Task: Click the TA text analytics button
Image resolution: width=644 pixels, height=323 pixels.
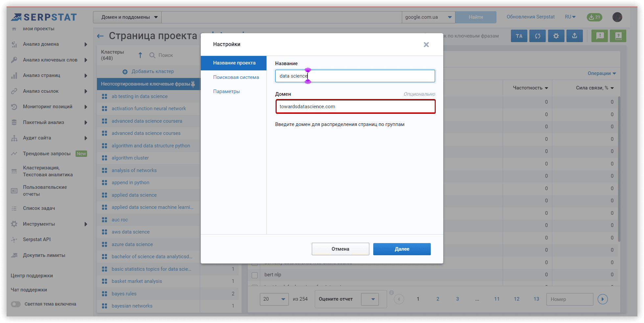Action: coord(519,36)
